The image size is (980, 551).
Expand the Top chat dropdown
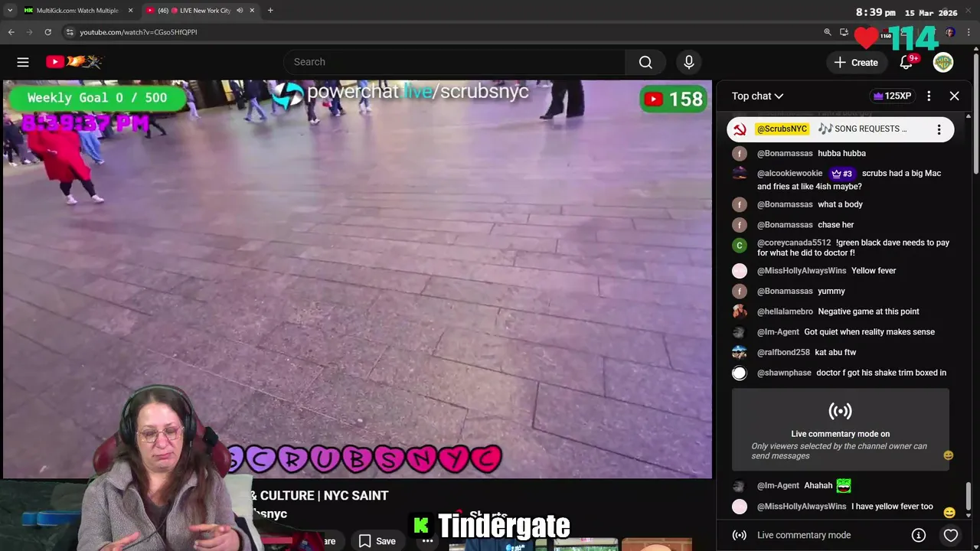[x=757, y=96]
